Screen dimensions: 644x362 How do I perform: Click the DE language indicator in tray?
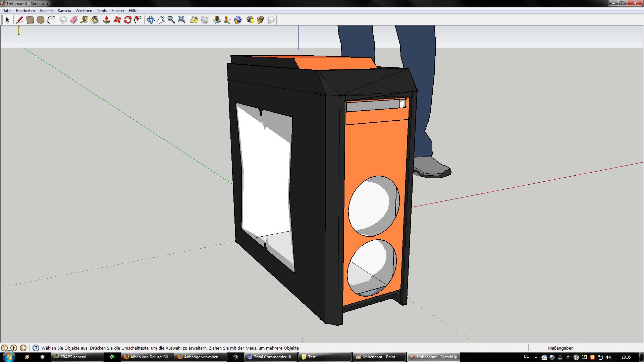[x=526, y=357]
